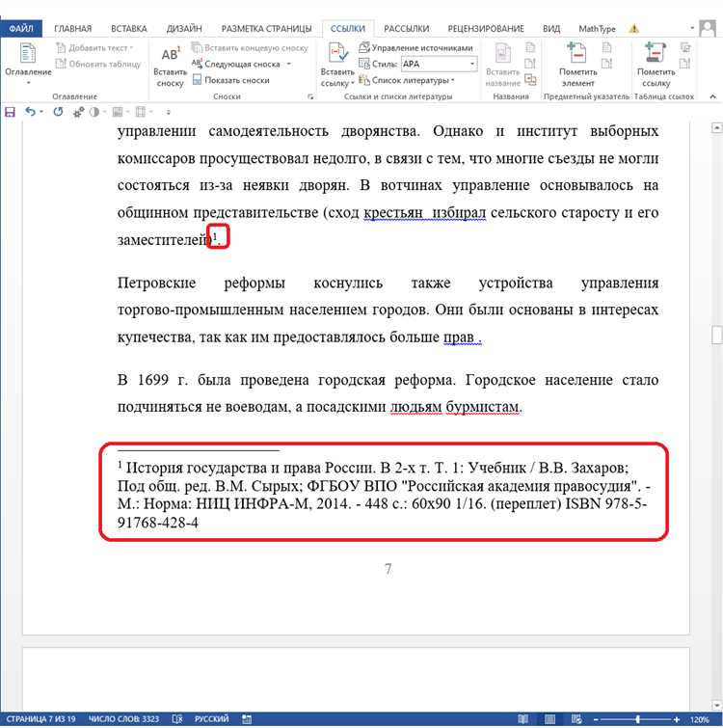Switch to the ДИЗАЙН tab
The image size is (723, 728).
184,29
